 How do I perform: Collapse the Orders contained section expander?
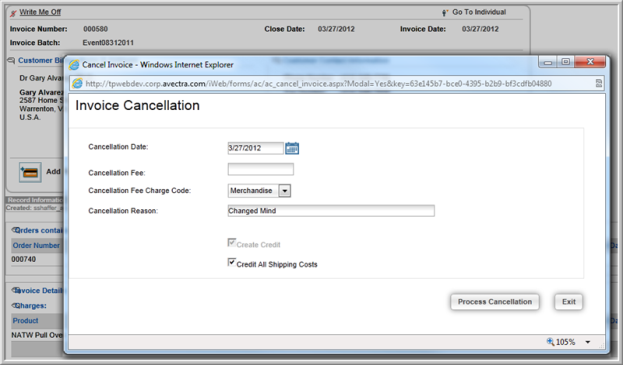[15, 230]
